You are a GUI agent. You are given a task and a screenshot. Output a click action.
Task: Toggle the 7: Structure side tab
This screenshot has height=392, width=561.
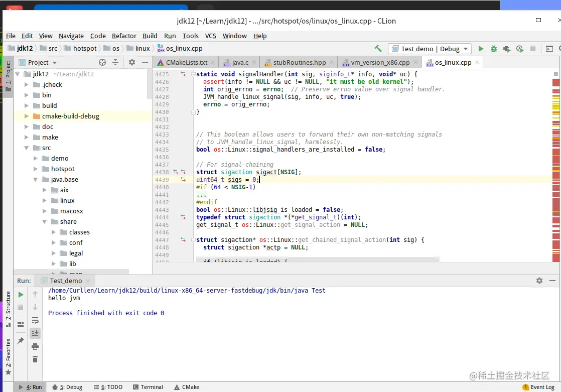coord(8,309)
